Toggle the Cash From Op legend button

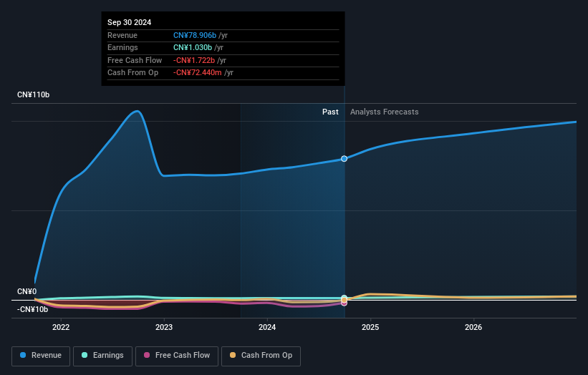coord(261,356)
